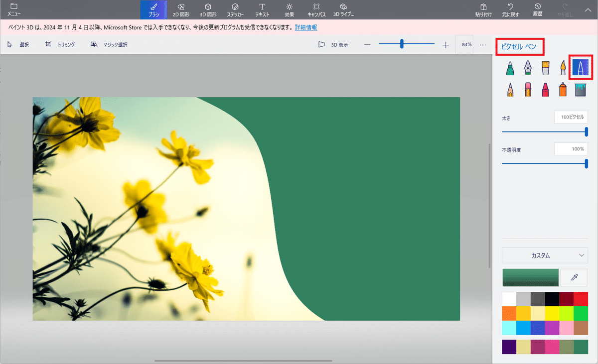Activate the トリミング crop tool
This screenshot has height=364, width=598.
60,45
